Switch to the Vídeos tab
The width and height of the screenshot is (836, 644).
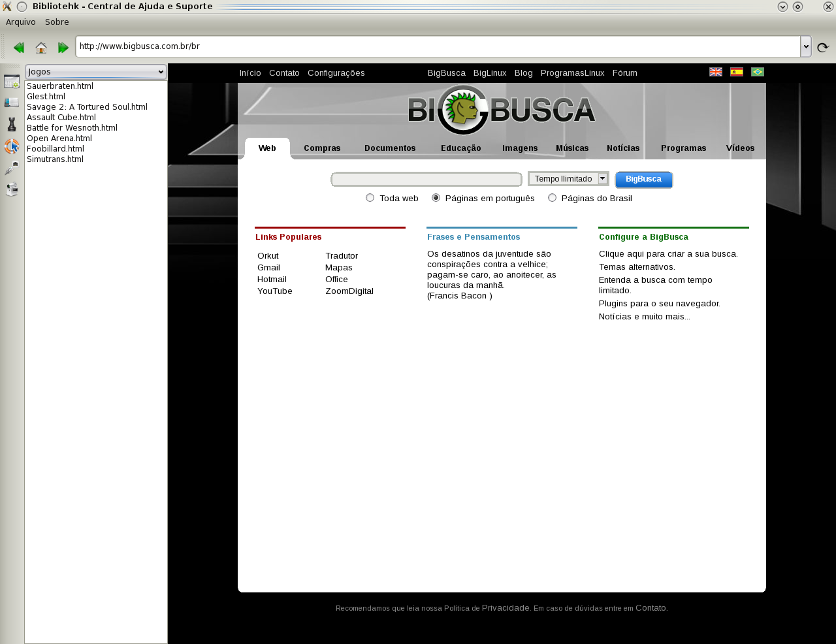click(x=740, y=148)
